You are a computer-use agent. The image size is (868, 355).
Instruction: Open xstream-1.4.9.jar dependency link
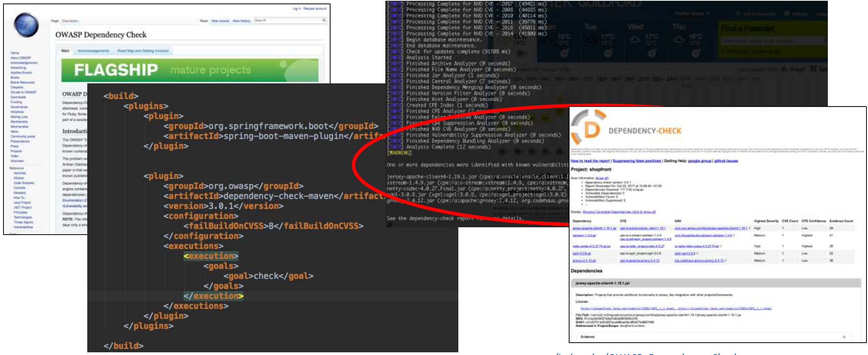tap(584, 235)
